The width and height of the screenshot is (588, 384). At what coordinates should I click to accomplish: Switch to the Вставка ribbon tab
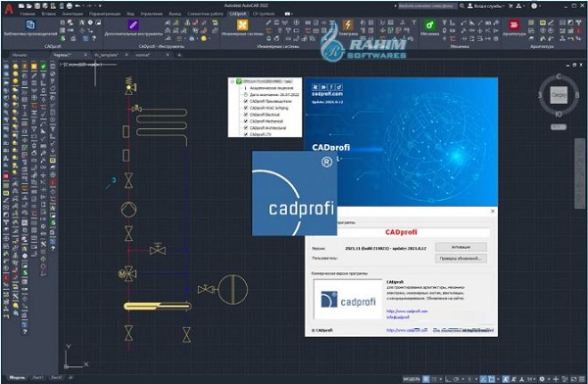coord(48,14)
